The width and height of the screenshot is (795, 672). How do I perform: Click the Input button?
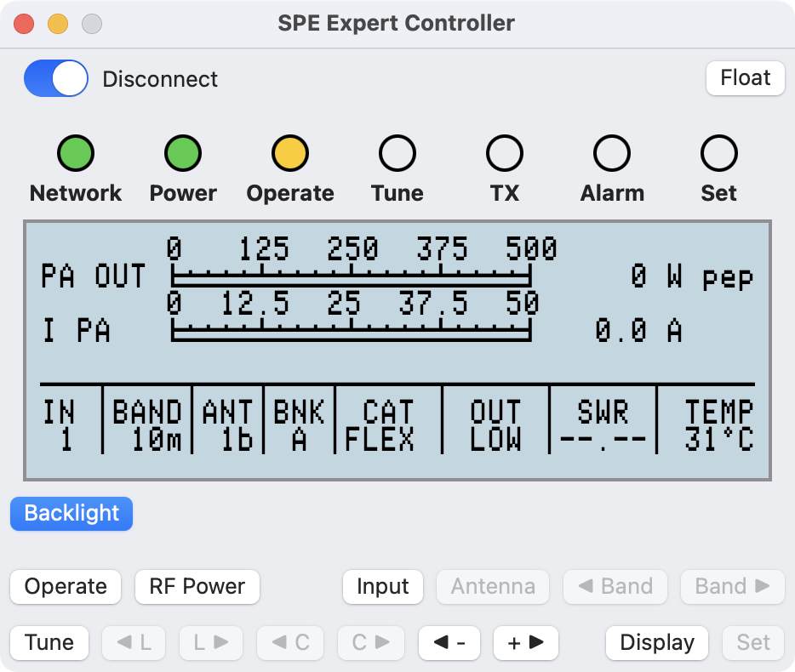[x=383, y=587]
